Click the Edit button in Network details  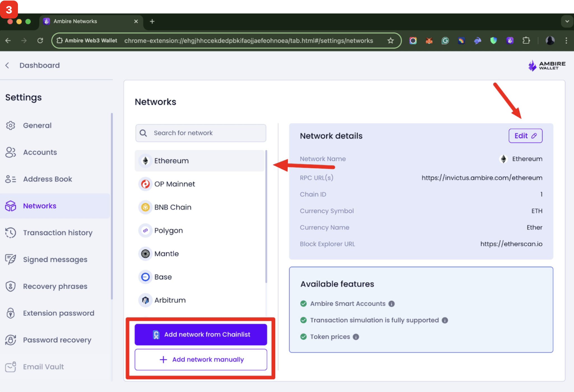[x=525, y=136]
